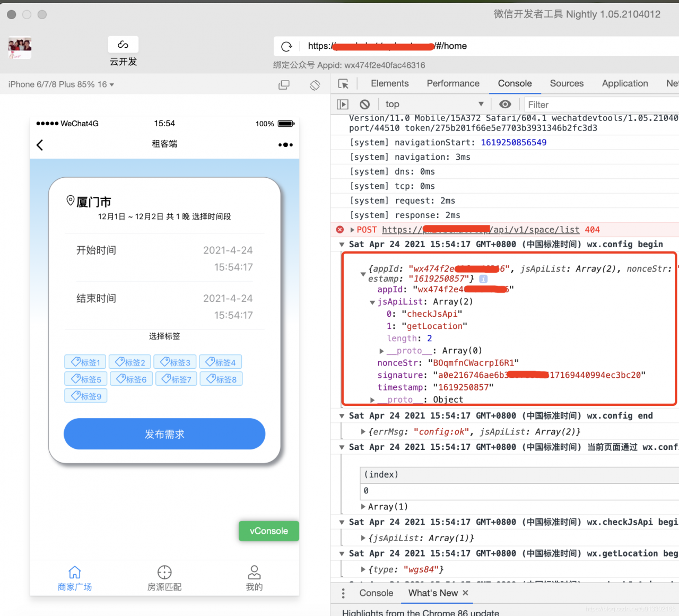Expand __proto__: Array(0) node
The image size is (679, 616).
coord(381,351)
